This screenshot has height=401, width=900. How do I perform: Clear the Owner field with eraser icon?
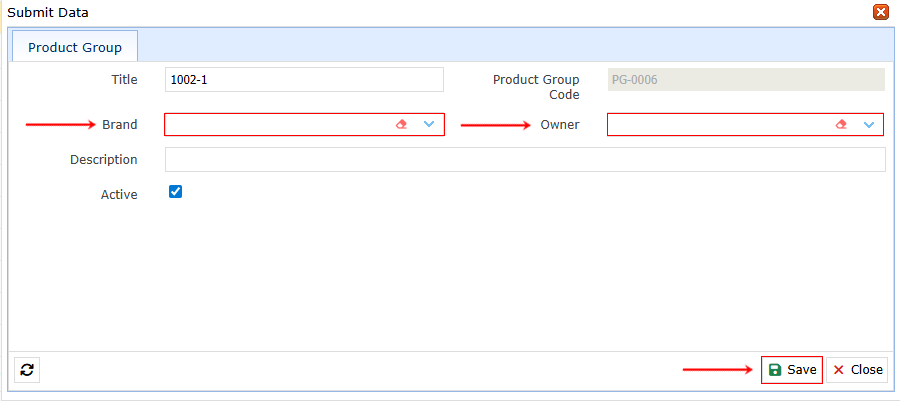coord(841,124)
